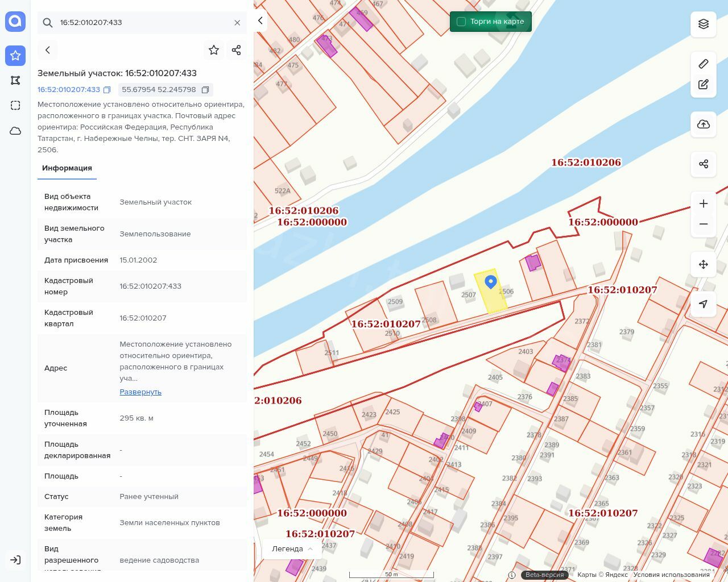This screenshot has width=728, height=582.
Task: Share this land parcel
Action: (237, 50)
